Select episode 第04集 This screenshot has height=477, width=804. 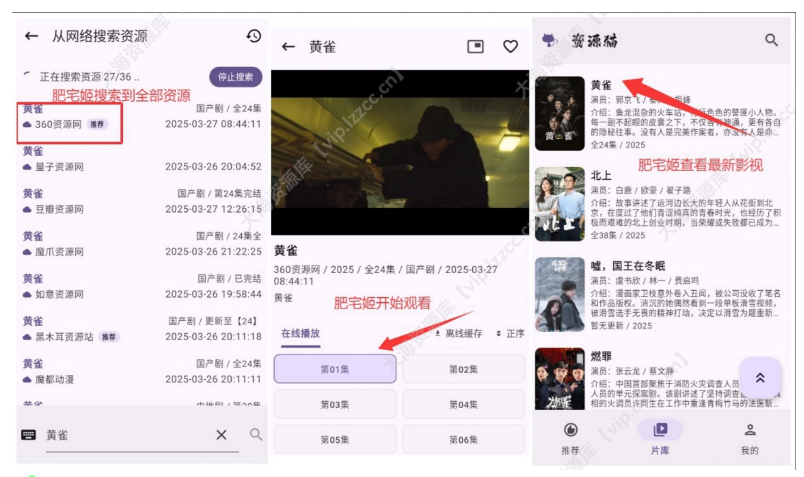tap(463, 404)
